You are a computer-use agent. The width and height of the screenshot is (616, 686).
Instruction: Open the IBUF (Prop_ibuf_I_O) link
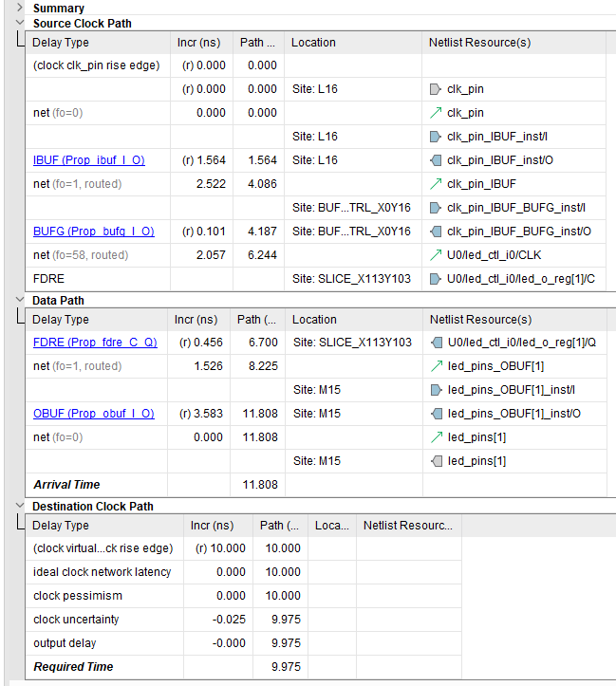[89, 160]
